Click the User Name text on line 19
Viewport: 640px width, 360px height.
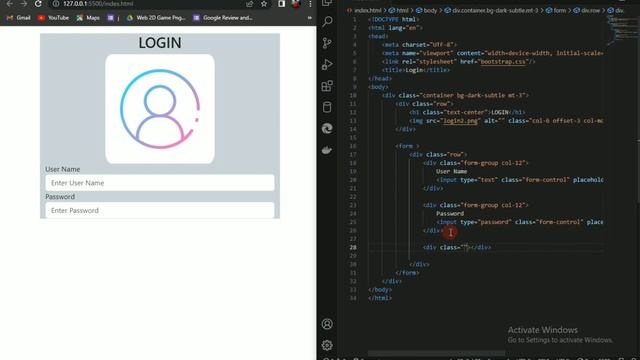(451, 171)
